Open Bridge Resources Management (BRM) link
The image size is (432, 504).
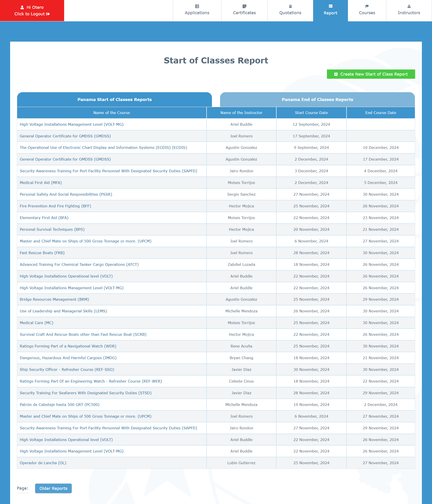[x=54, y=299]
